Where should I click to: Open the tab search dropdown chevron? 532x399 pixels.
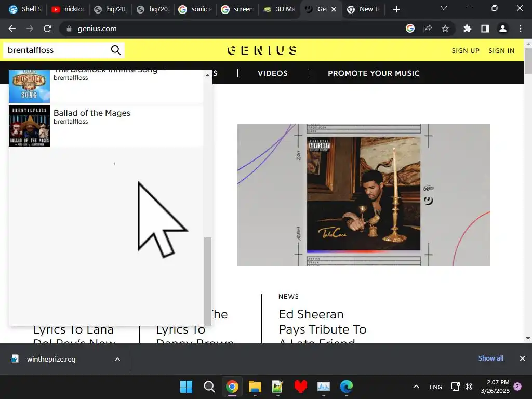tap(444, 8)
